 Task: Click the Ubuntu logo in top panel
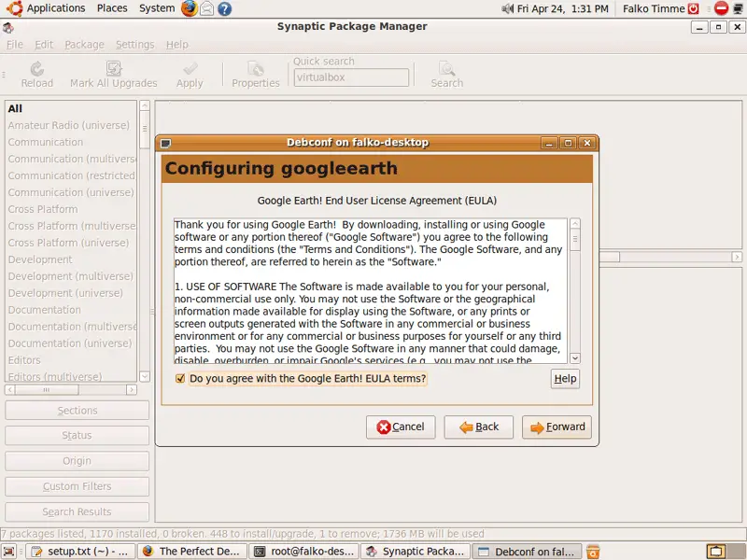[14, 8]
